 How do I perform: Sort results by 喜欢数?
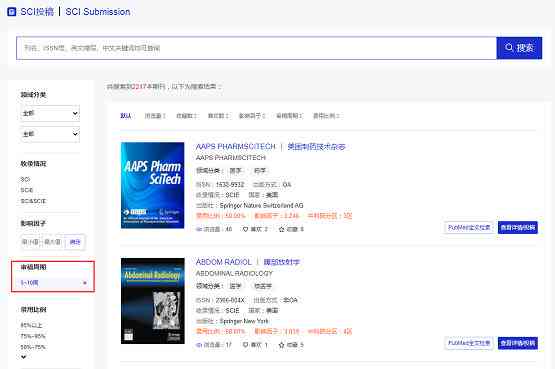(218, 116)
